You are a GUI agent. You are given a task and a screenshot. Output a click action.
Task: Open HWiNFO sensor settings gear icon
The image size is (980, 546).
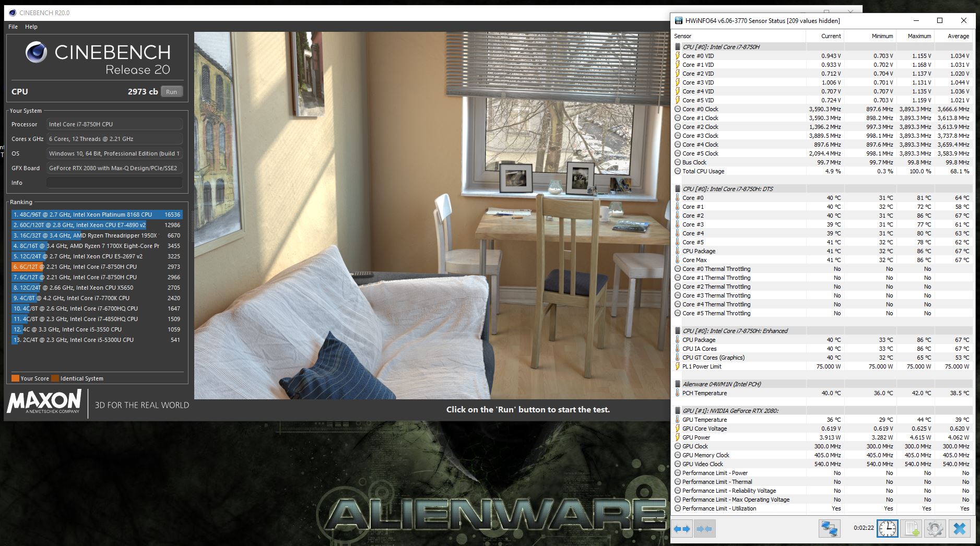(x=935, y=529)
